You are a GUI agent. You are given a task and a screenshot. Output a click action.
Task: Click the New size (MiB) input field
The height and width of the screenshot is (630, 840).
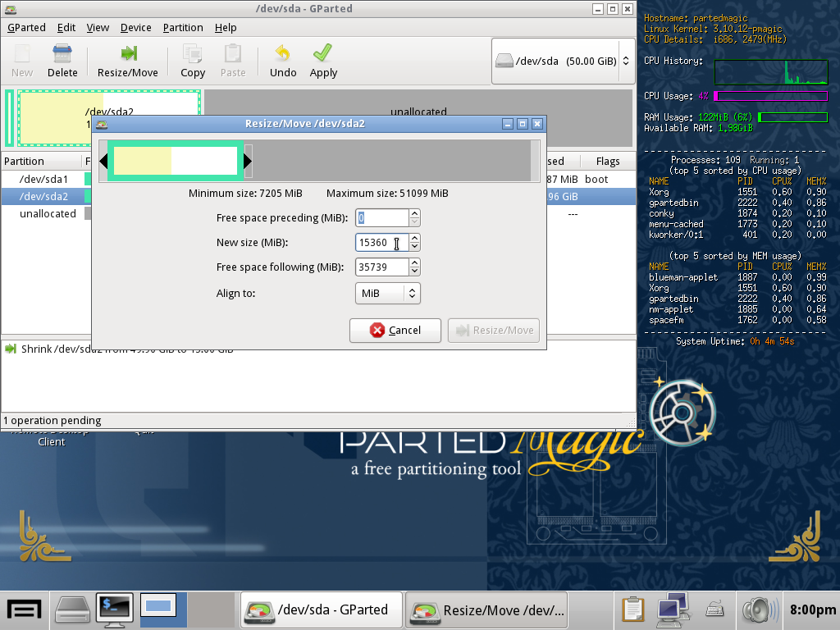point(382,243)
